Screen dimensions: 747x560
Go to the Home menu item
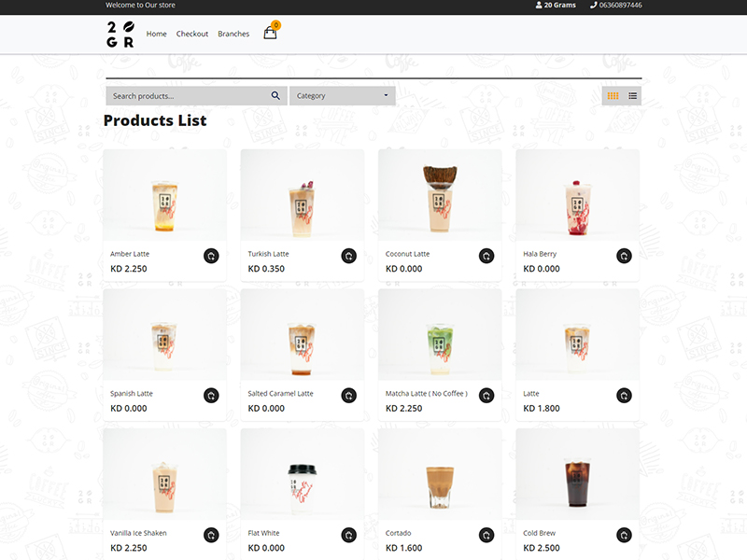tap(156, 34)
